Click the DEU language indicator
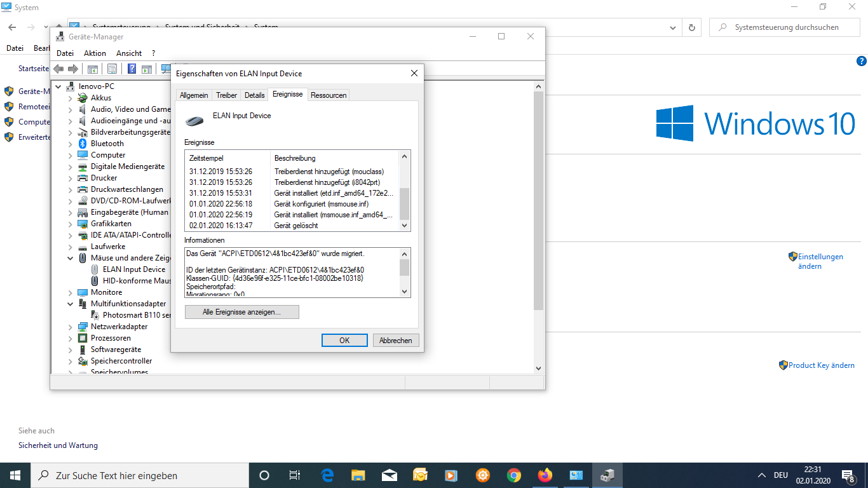The image size is (868, 488). [x=781, y=475]
